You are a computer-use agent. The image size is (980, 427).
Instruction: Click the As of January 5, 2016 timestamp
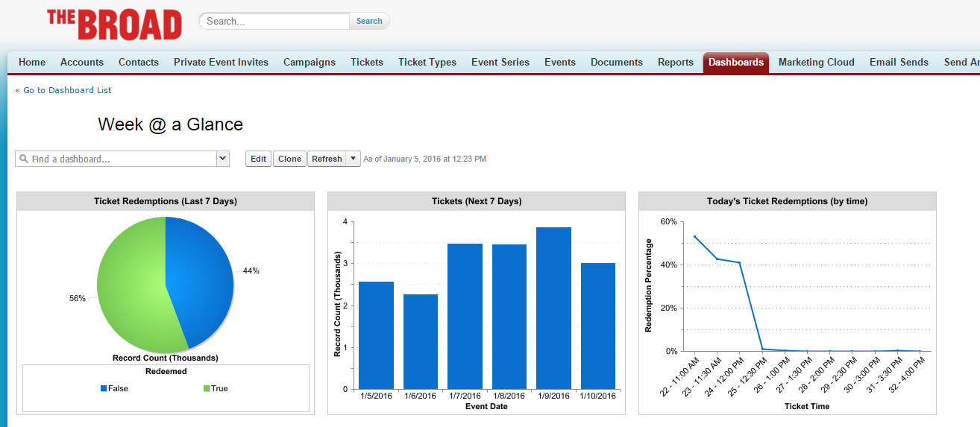pyautogui.click(x=425, y=159)
